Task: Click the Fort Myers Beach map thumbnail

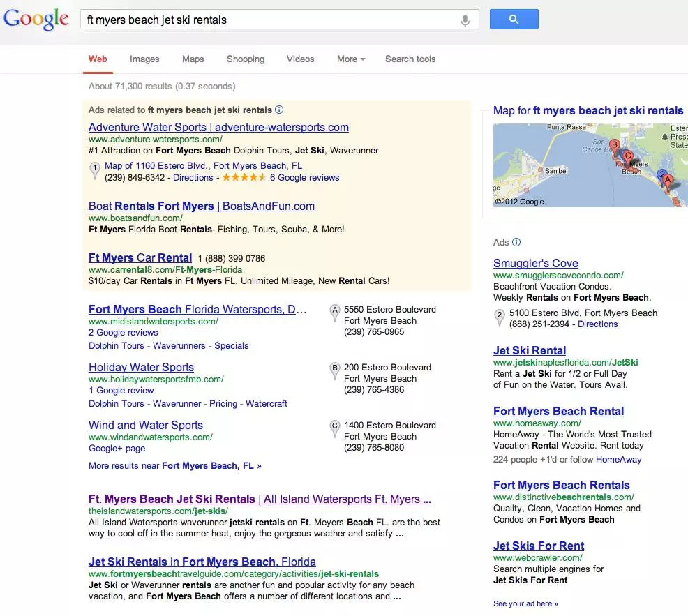Action: click(590, 165)
